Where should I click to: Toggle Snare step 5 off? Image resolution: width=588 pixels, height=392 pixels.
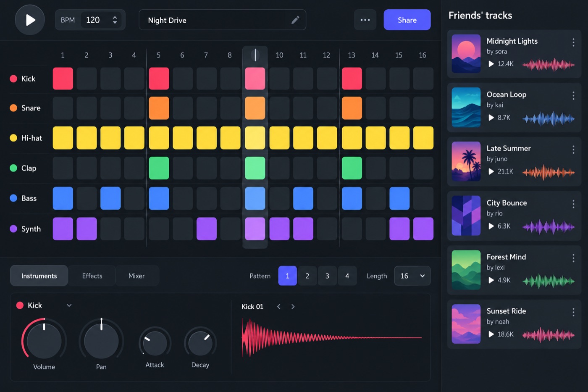(x=159, y=108)
